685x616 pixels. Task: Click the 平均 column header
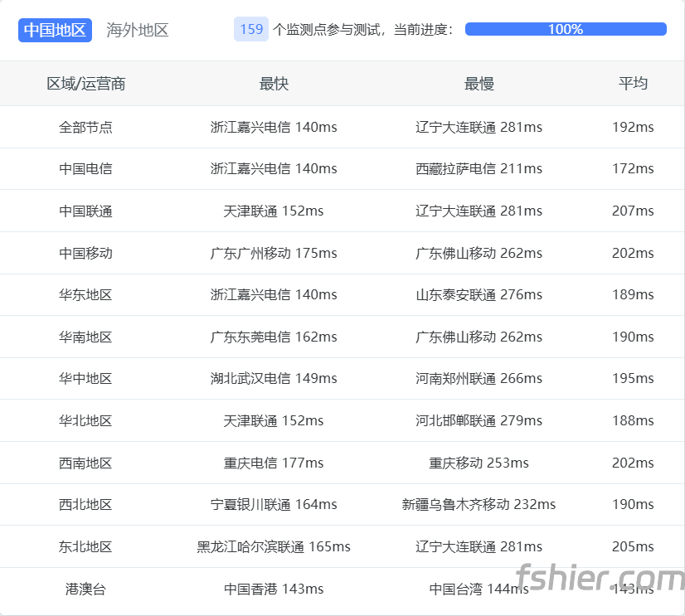pyautogui.click(x=633, y=84)
